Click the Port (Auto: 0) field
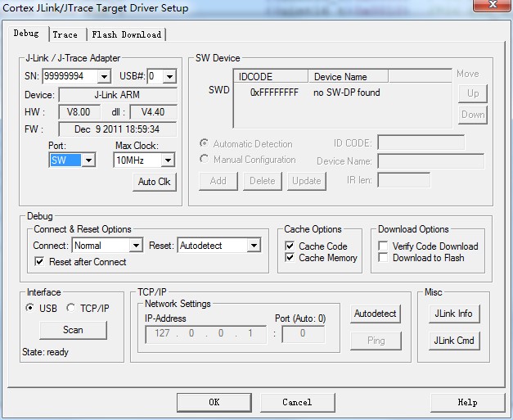The height and width of the screenshot is (420, 513). tap(304, 334)
